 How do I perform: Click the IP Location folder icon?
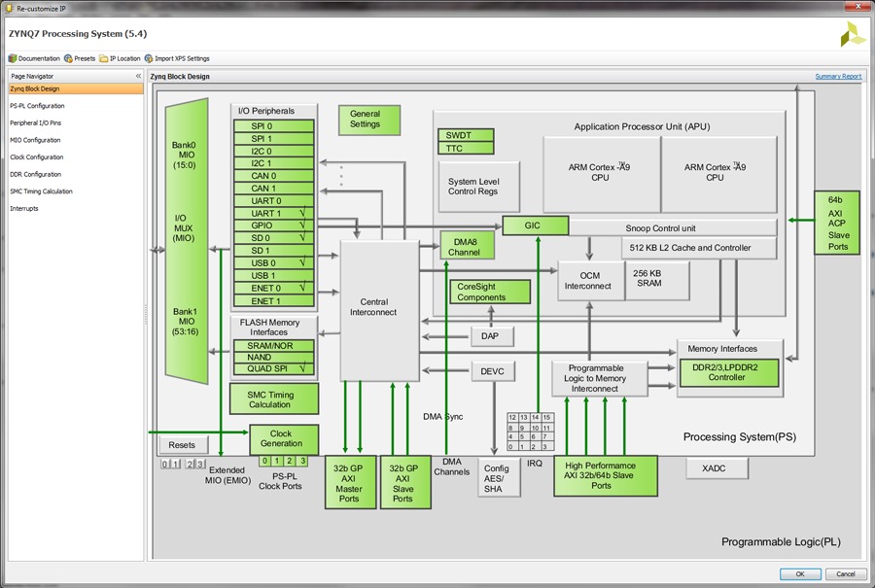tap(104, 58)
